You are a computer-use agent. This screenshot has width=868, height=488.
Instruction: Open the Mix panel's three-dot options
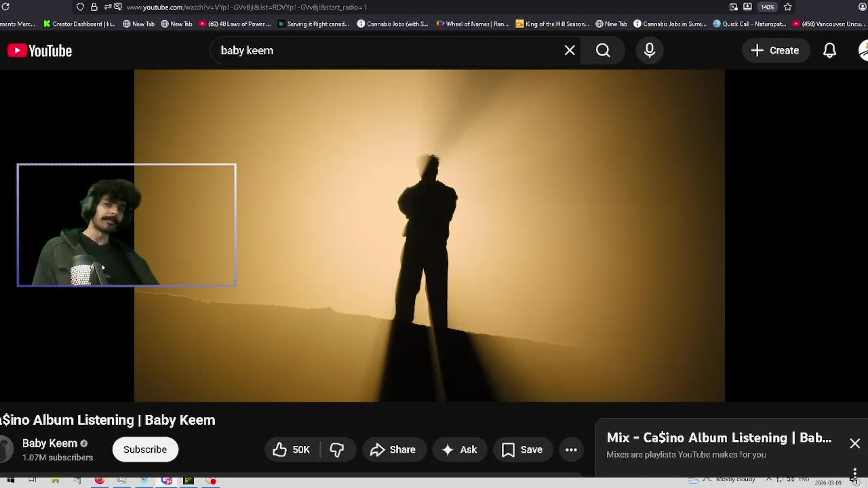click(854, 471)
